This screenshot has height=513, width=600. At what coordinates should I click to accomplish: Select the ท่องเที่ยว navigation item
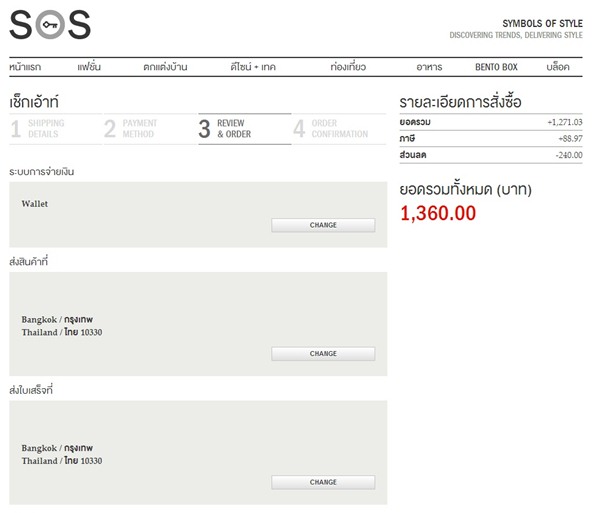click(x=348, y=67)
